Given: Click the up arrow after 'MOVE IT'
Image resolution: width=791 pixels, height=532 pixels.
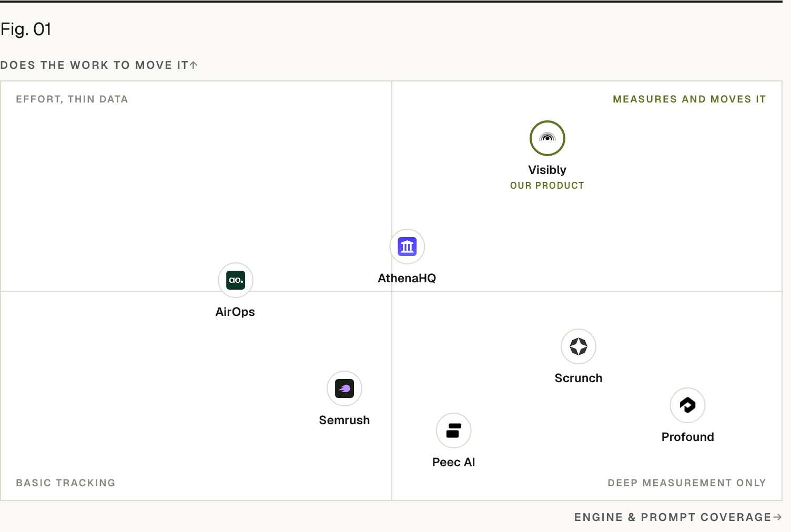Looking at the screenshot, I should [194, 65].
